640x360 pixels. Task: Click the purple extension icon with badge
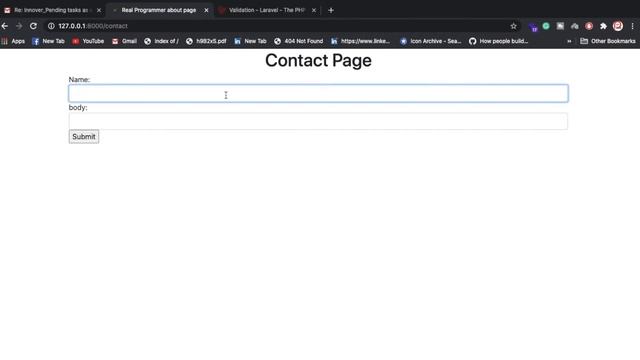[533, 27]
